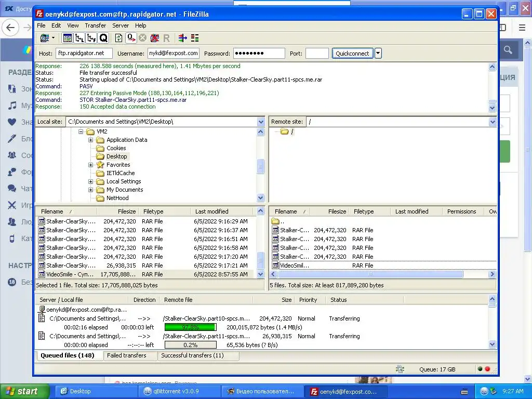
Task: Collapse the VM2 folder node
Action: tap(81, 131)
